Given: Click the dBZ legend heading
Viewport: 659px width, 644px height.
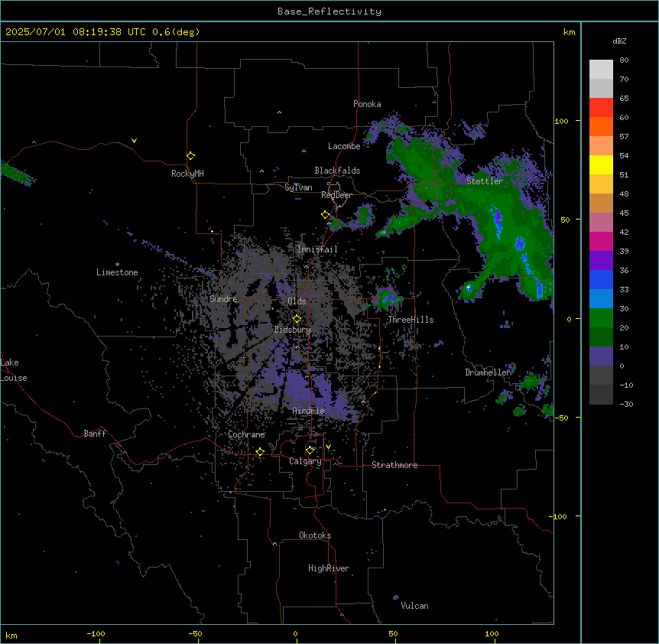Looking at the screenshot, I should [x=619, y=41].
